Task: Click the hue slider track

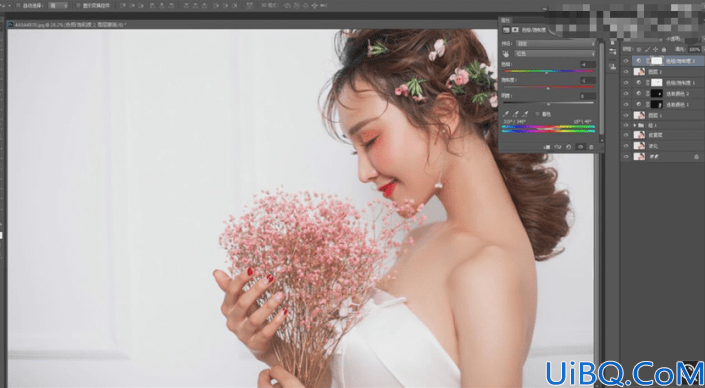Action: pos(548,71)
